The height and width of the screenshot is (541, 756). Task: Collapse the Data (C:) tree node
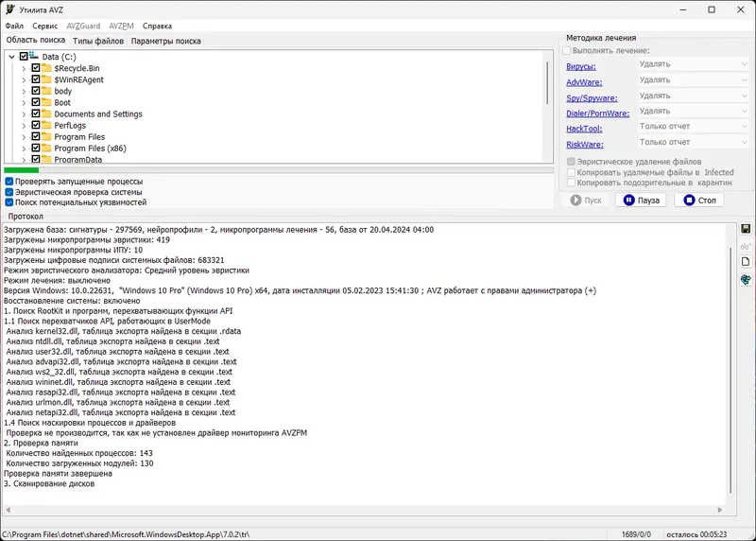(12, 57)
